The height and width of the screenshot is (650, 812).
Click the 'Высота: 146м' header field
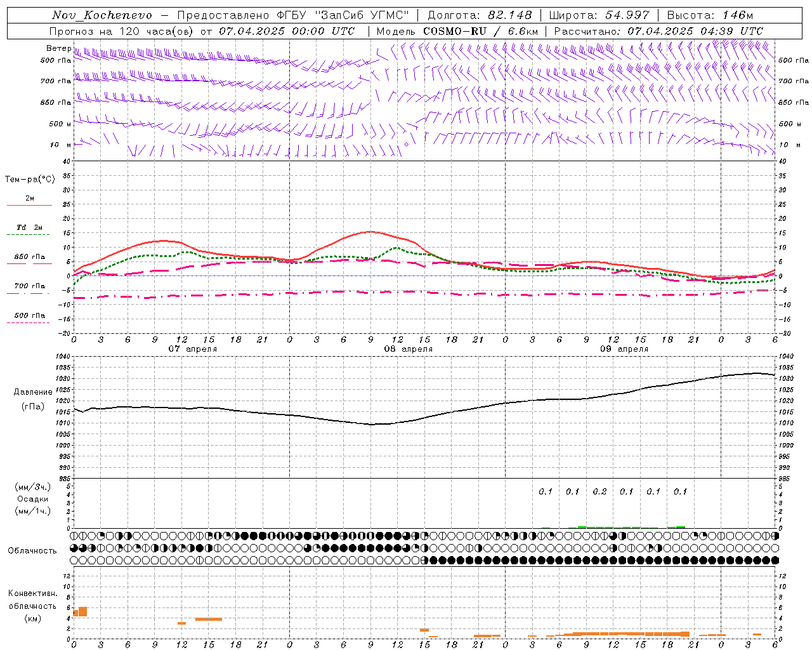click(710, 15)
